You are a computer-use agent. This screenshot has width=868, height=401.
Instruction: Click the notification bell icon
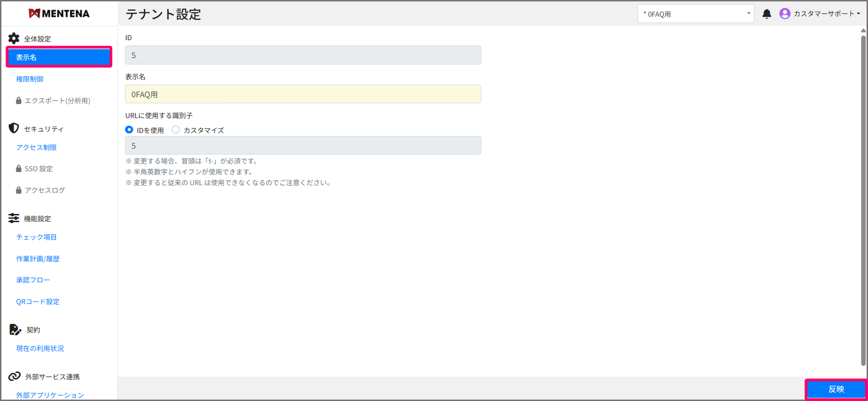click(x=767, y=14)
